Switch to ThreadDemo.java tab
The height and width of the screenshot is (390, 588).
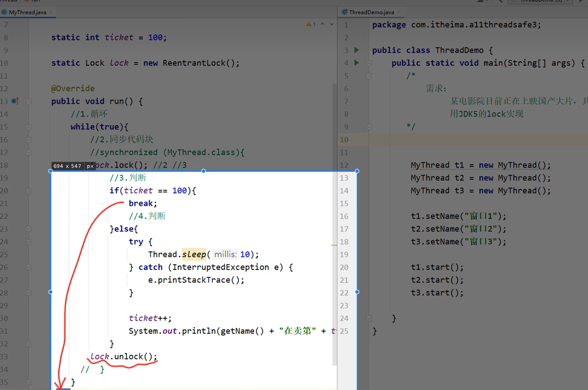pyautogui.click(x=371, y=12)
